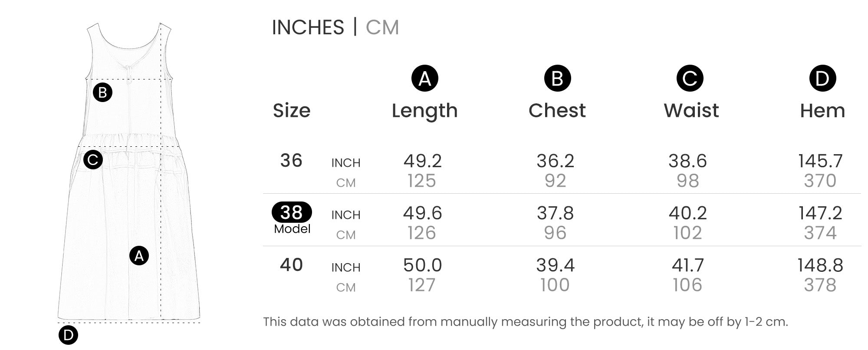
Task: Click the A Length circle icon in header
Action: pyautogui.click(x=424, y=78)
